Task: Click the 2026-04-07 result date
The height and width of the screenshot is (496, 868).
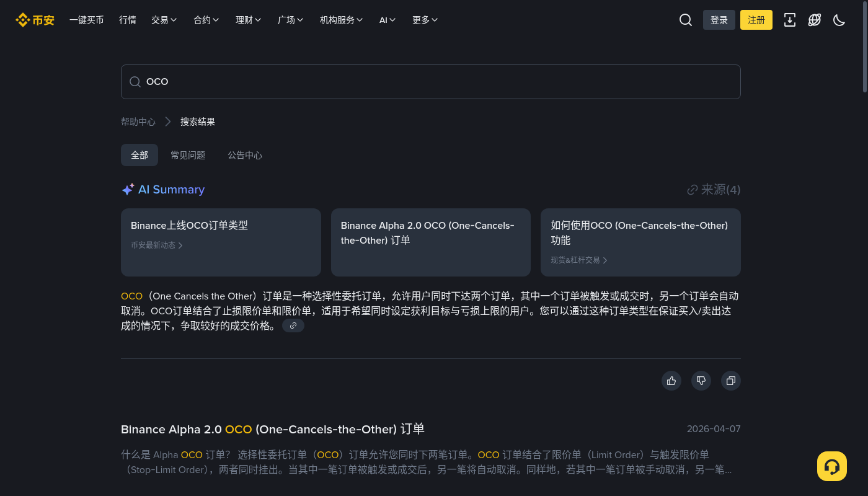Action: pos(714,429)
